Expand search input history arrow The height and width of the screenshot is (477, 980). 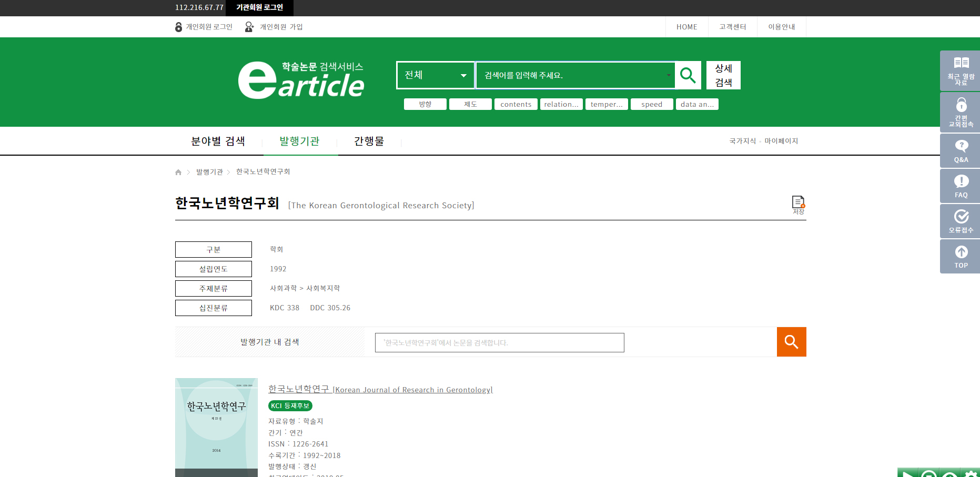point(669,75)
